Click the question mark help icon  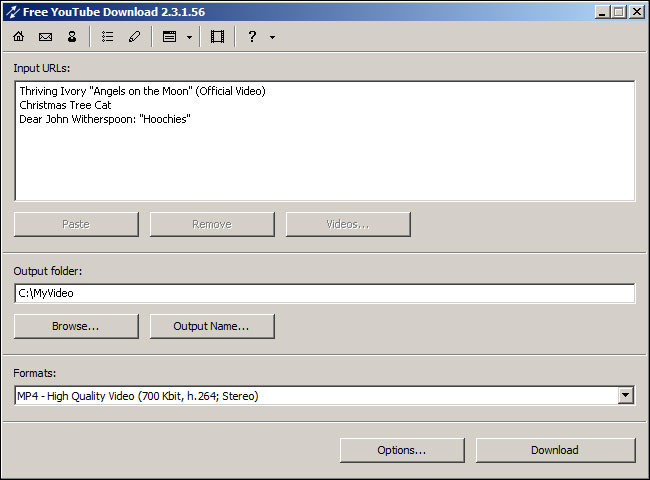[x=252, y=37]
